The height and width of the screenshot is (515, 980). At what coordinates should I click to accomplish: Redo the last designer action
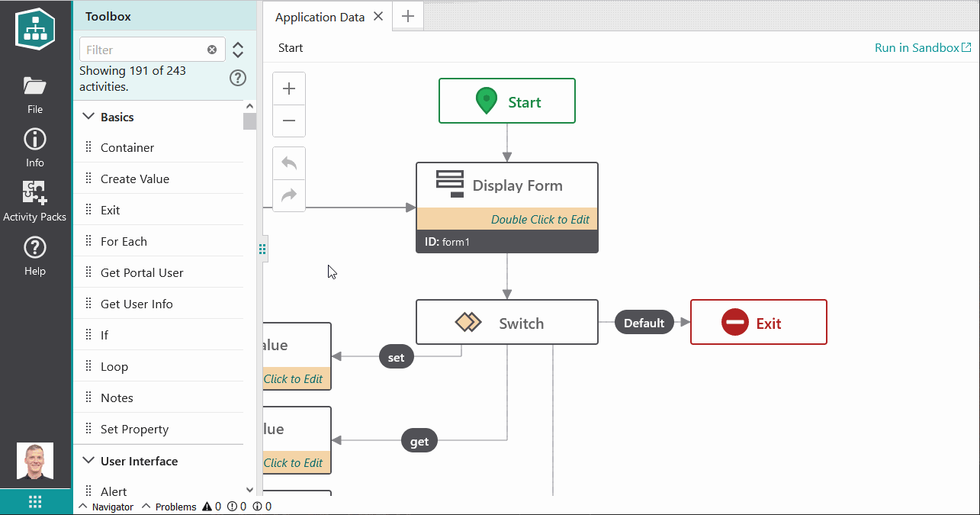tap(289, 195)
